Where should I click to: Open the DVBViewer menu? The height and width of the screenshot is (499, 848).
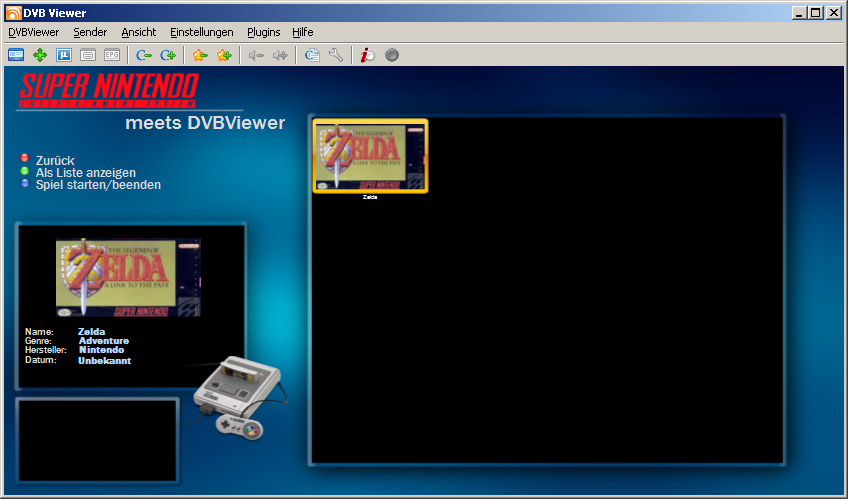tap(34, 32)
